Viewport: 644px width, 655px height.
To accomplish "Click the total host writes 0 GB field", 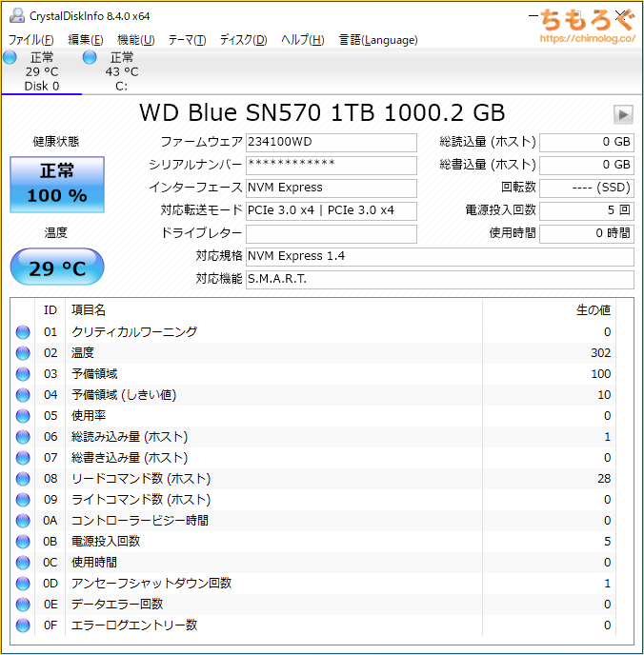I will tap(587, 165).
